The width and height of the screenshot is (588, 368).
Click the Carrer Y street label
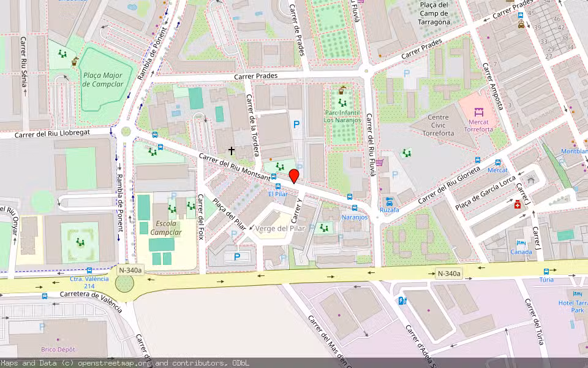coord(296,211)
